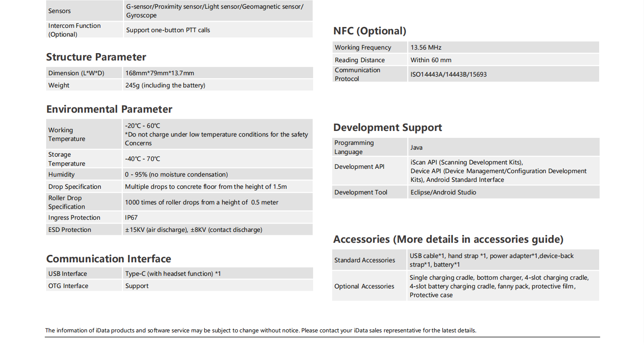Click the ESD Protection row label
The image size is (644, 345).
pos(70,230)
